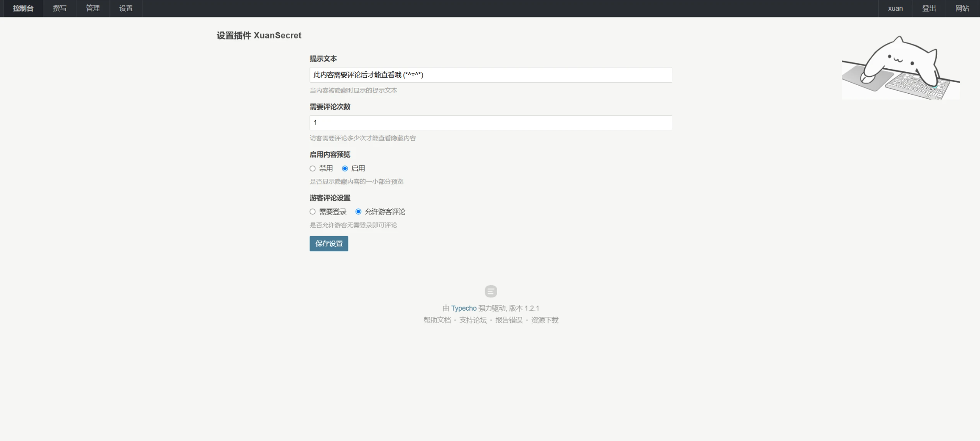The width and height of the screenshot is (980, 441).
Task: Focus the 提示文本 input field
Action: click(x=490, y=75)
